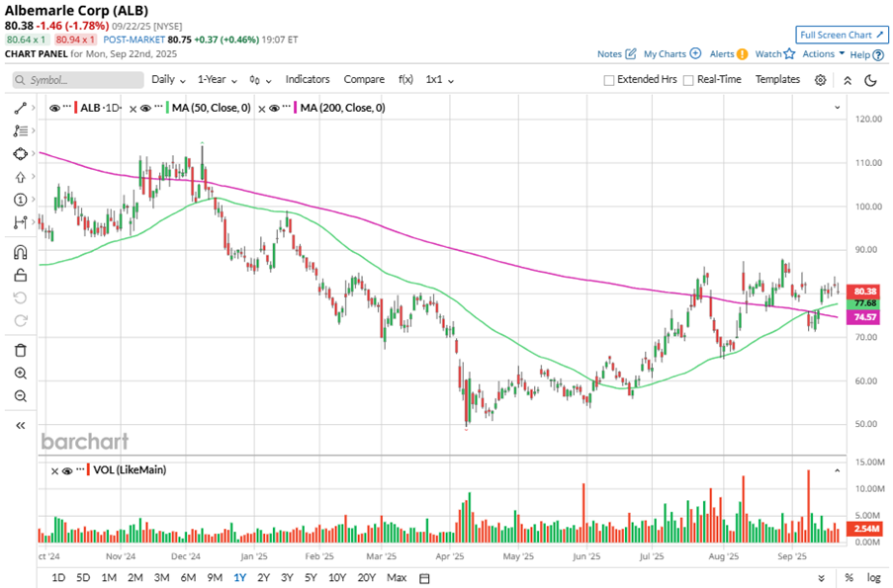Image resolution: width=893 pixels, height=588 pixels.
Task: Select the 5Y time range
Action: [x=311, y=578]
